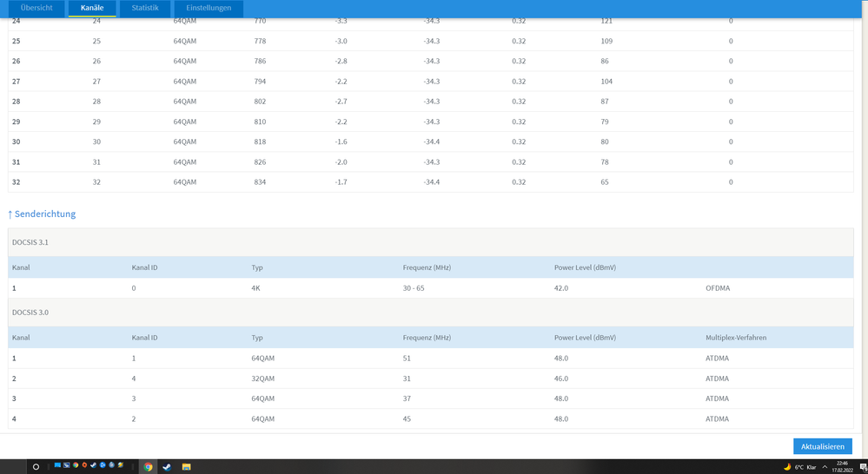Click the Frequenz (MHz) header under DOCSIS 3.1
This screenshot has height=474, width=868.
coord(427,267)
